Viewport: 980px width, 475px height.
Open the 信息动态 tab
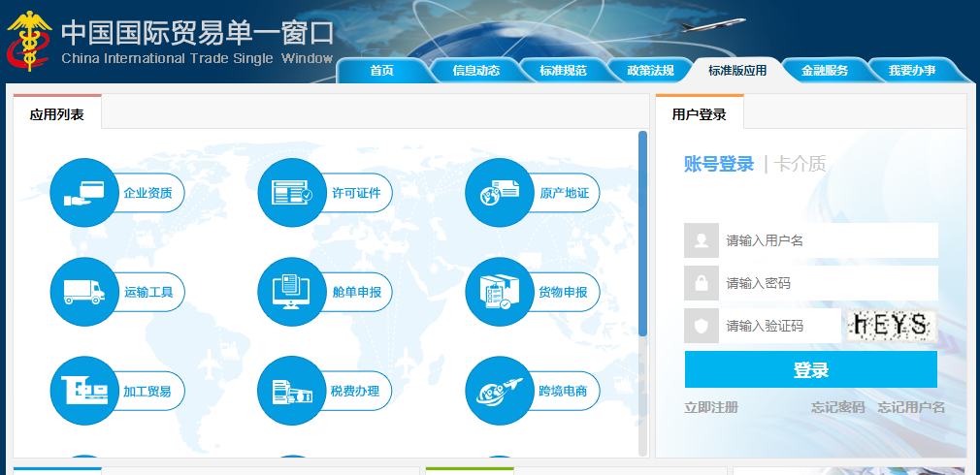pos(476,71)
